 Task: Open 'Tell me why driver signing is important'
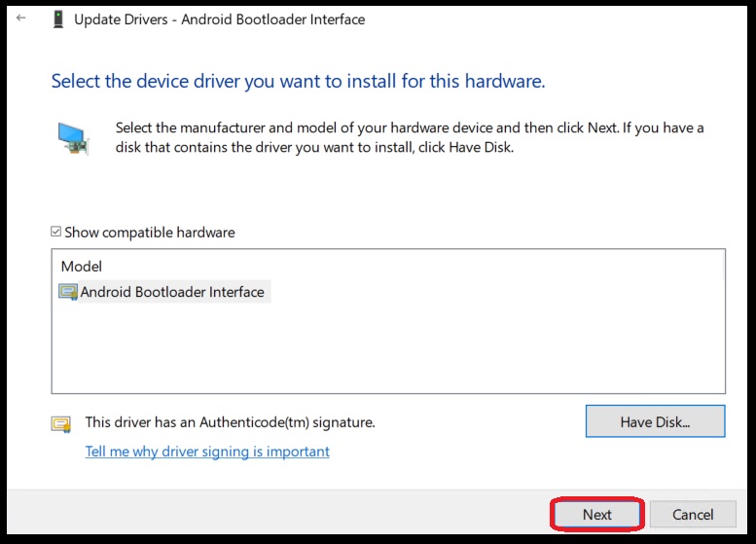[x=207, y=452]
